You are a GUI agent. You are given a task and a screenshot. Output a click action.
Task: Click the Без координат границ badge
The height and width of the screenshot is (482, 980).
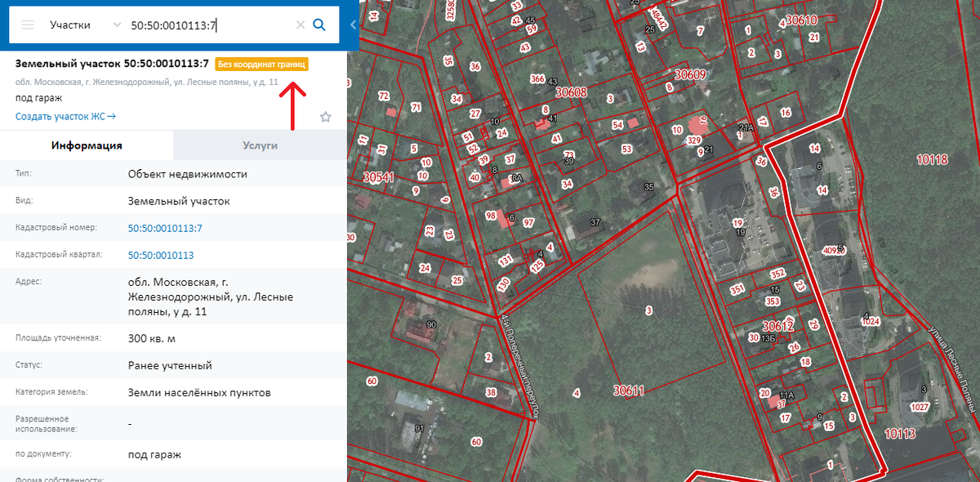point(261,64)
